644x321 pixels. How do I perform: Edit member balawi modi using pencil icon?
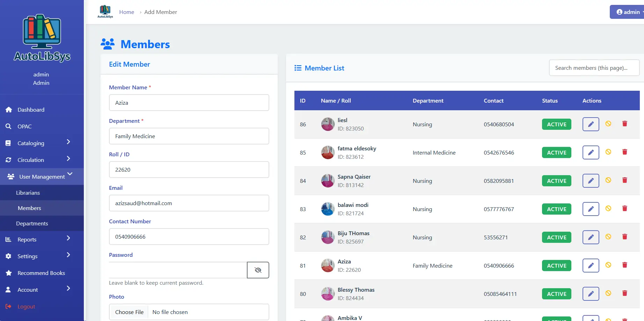pos(591,209)
